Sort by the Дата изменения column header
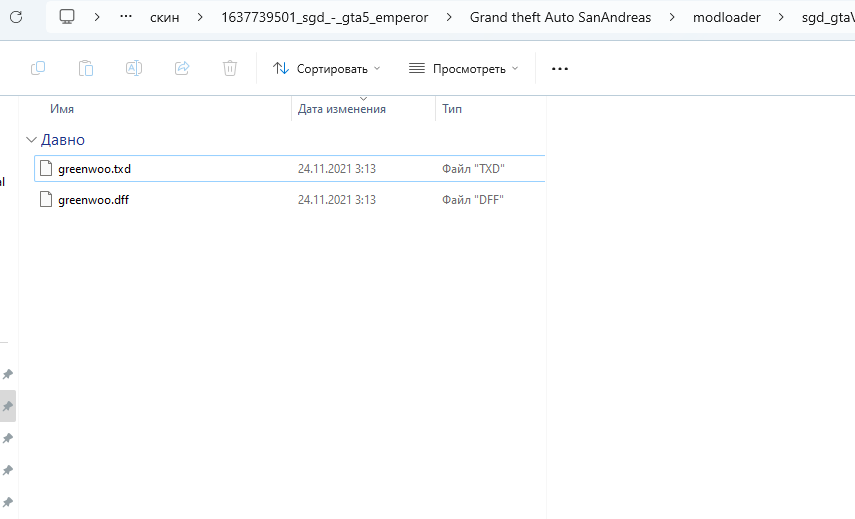Image resolution: width=855 pixels, height=519 pixels. point(341,109)
